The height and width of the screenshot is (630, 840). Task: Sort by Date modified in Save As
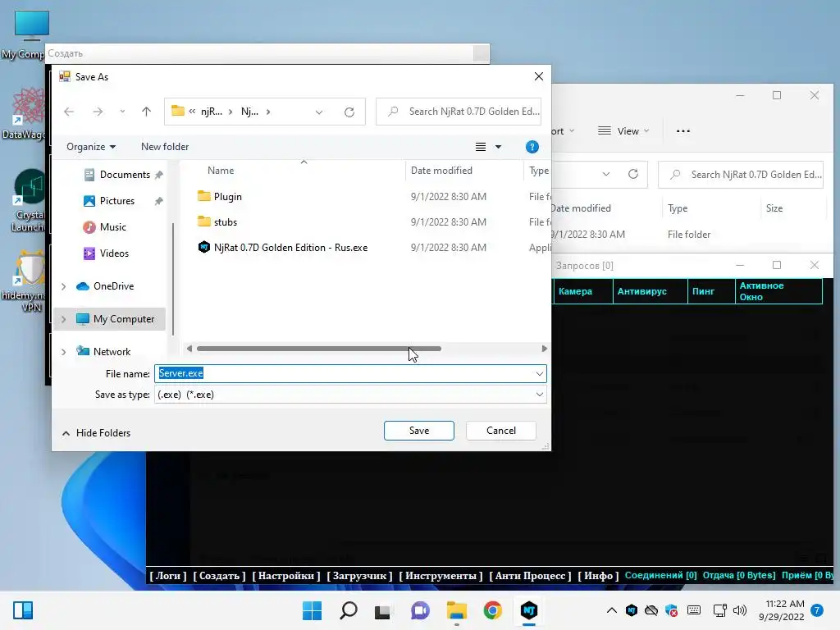[x=441, y=171]
